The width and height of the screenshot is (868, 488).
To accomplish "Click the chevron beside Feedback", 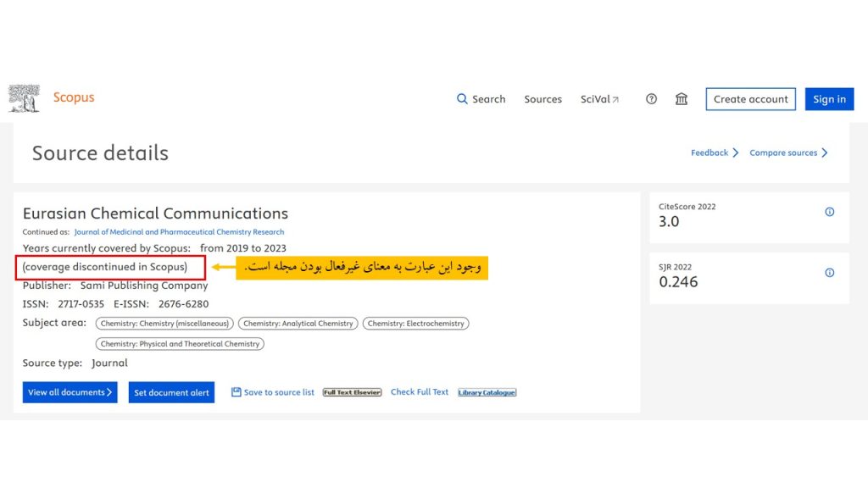I will click(x=735, y=152).
